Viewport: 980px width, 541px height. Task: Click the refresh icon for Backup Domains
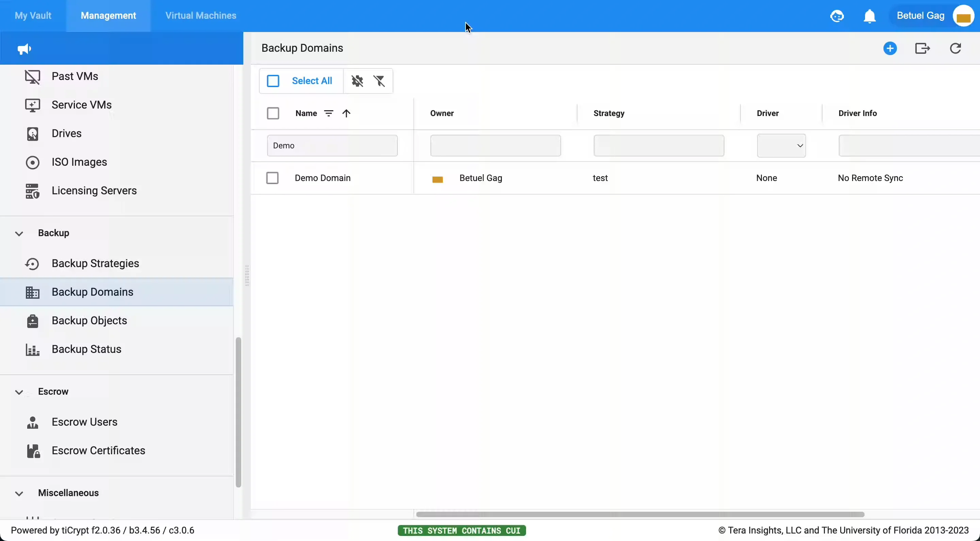pos(956,48)
